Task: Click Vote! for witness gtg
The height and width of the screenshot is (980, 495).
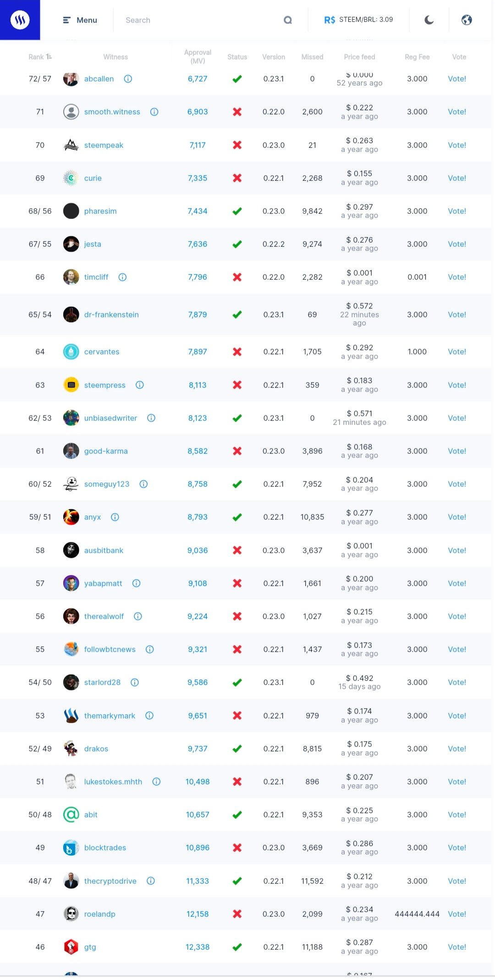Action: (x=456, y=947)
